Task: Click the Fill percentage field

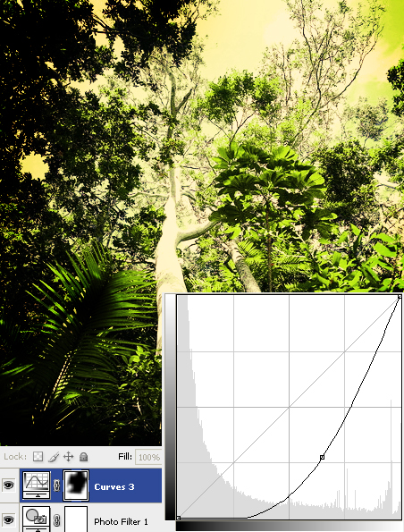Action: coord(148,457)
